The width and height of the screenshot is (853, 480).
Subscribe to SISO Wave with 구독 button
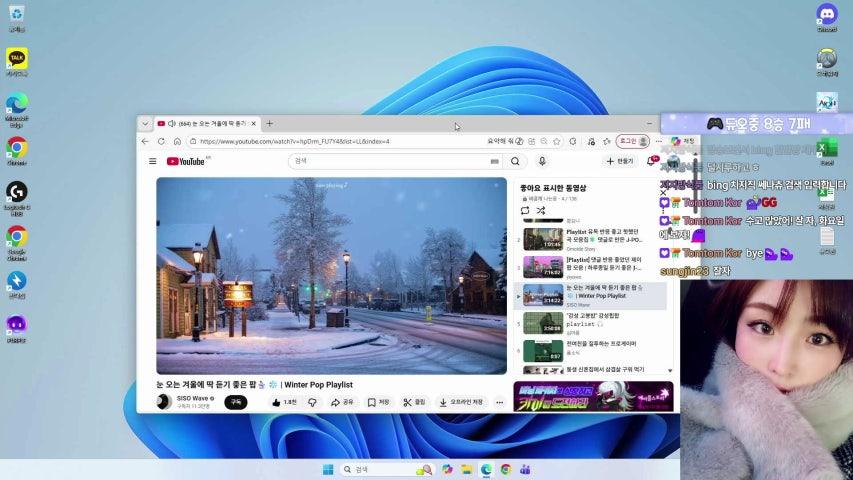click(235, 402)
